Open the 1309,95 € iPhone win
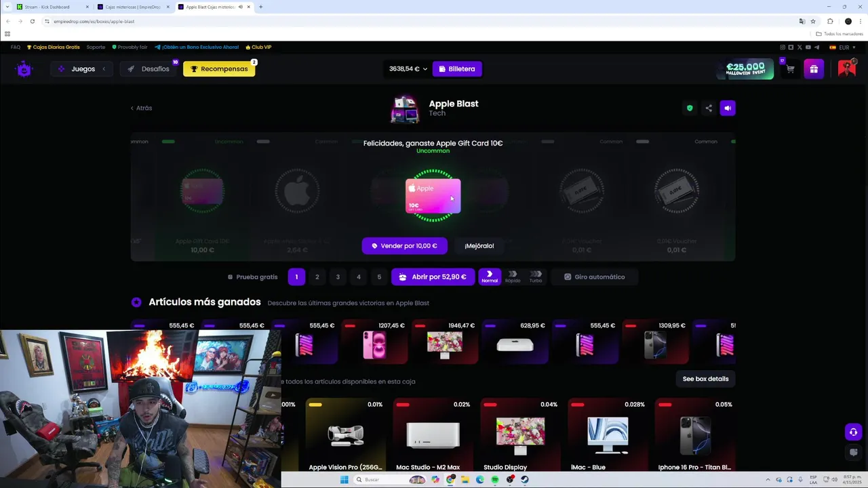 pyautogui.click(x=655, y=343)
